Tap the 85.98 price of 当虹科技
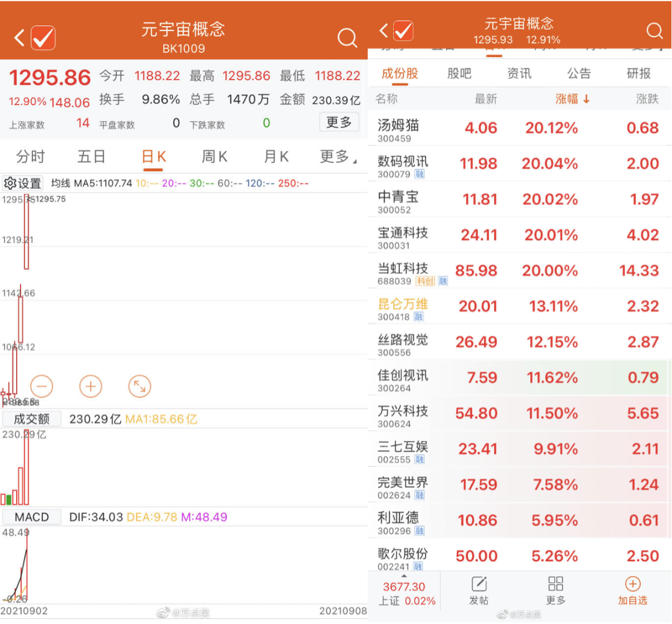Image resolution: width=672 pixels, height=624 pixels. point(476,271)
